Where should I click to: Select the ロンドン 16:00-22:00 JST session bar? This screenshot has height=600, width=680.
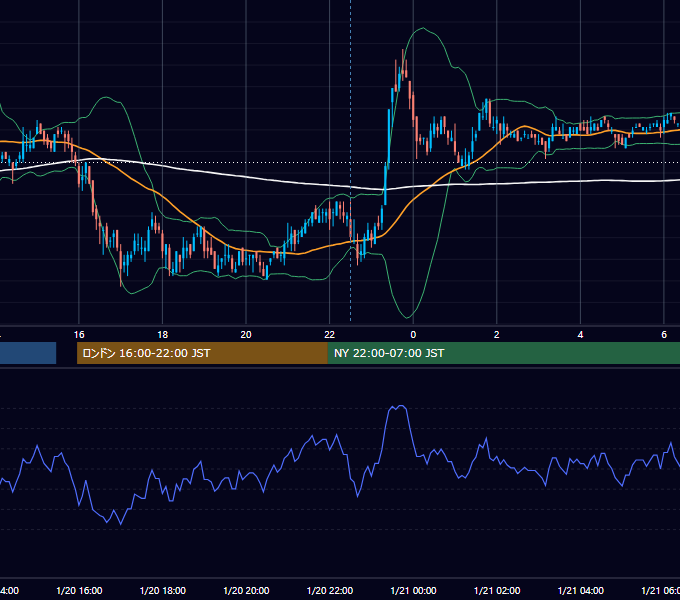point(202,353)
